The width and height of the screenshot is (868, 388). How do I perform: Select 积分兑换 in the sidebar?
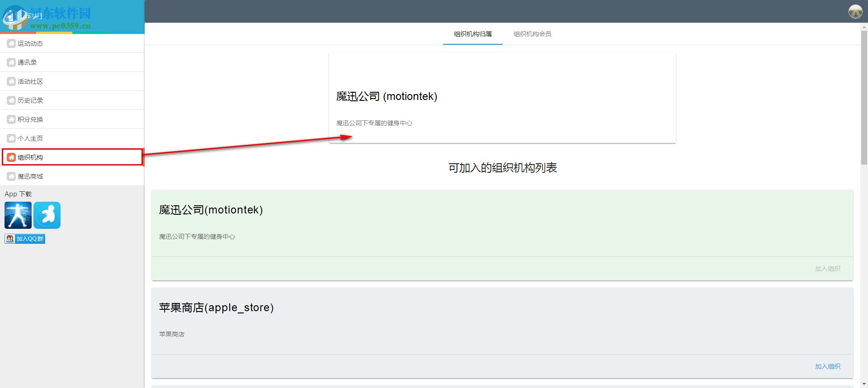pos(72,119)
